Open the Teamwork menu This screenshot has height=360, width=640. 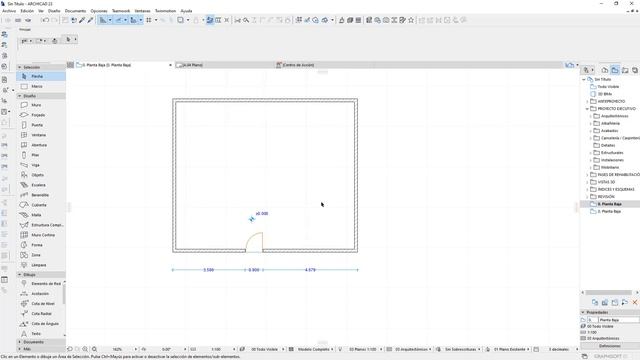121,11
